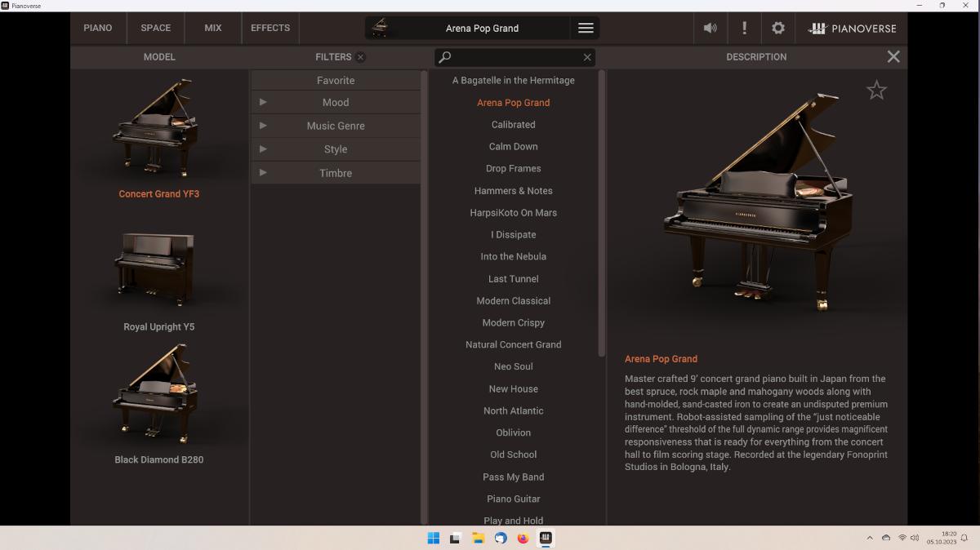Switch to the MIX tab
Image resolution: width=980 pixels, height=550 pixels.
pyautogui.click(x=213, y=28)
